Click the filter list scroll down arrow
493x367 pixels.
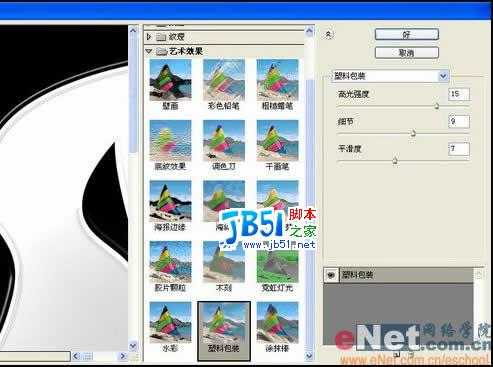[309, 356]
